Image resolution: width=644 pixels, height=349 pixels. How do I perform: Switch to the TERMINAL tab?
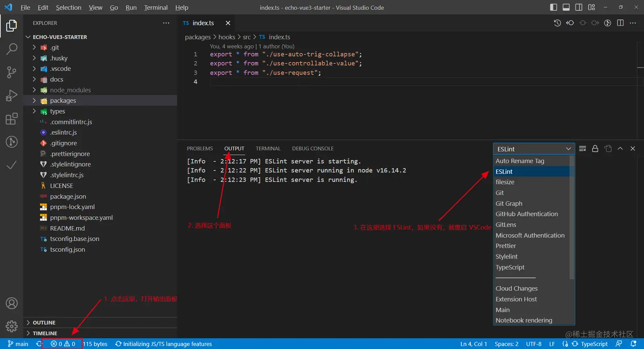pos(268,149)
